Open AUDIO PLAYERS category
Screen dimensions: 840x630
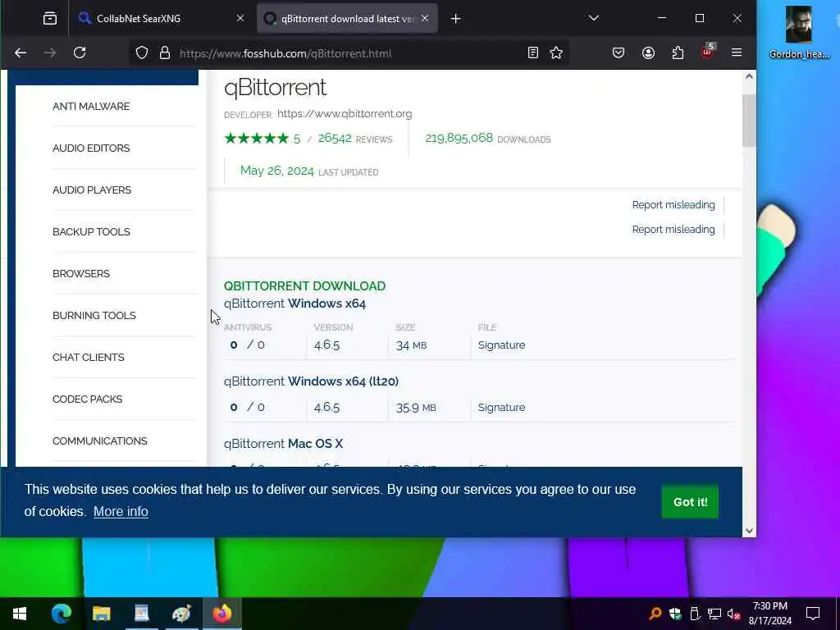click(92, 189)
